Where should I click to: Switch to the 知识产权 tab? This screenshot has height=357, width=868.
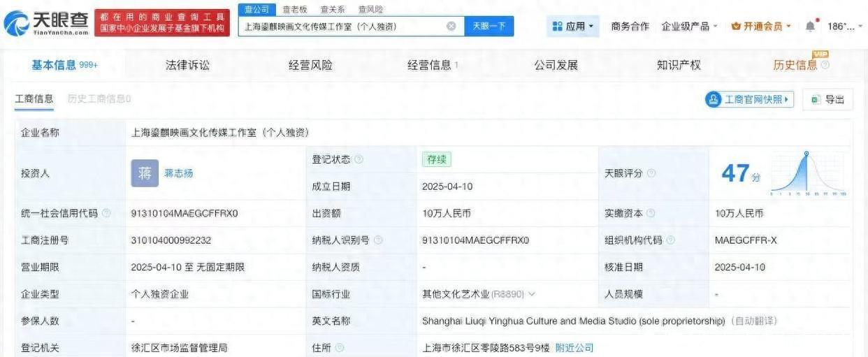[678, 65]
